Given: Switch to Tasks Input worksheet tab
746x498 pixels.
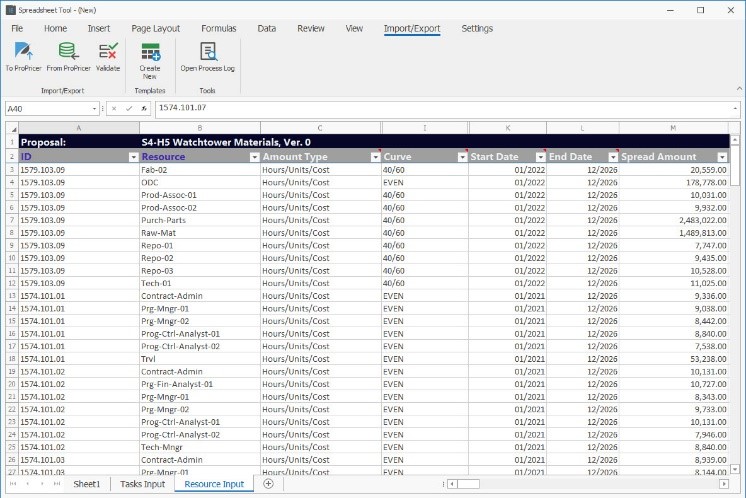Looking at the screenshot, I should point(142,484).
